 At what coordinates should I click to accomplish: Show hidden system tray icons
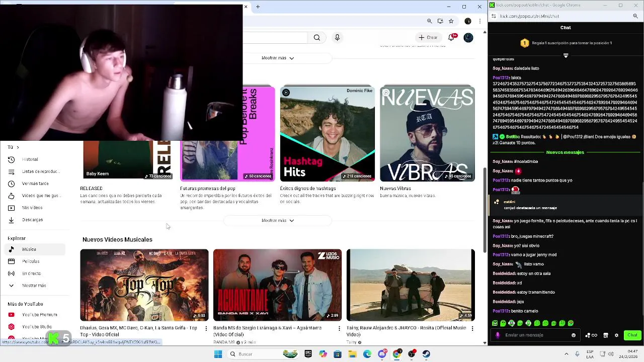click(567, 354)
